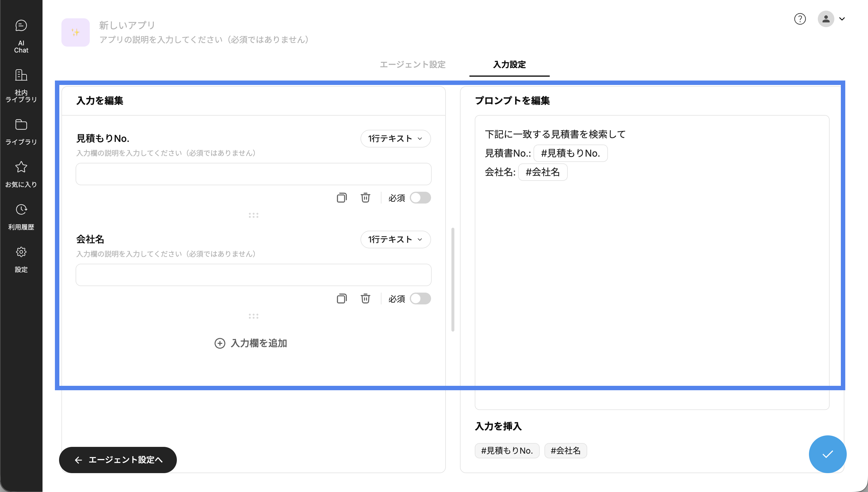Click the input panel vertical scrollbar
Image resolution: width=868 pixels, height=492 pixels.
[453, 280]
